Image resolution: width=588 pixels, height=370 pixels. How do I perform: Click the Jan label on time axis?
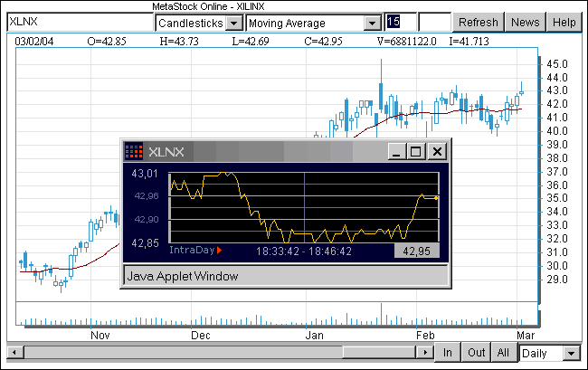tap(314, 335)
